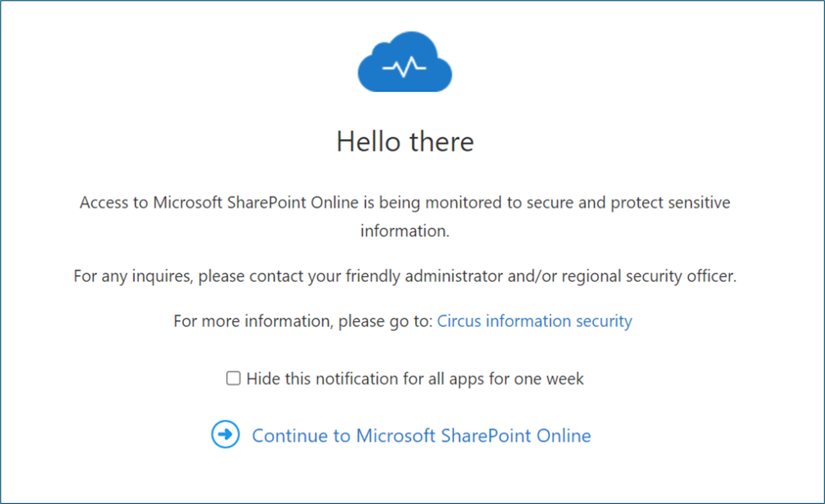Open the Circus information security link

click(x=534, y=321)
